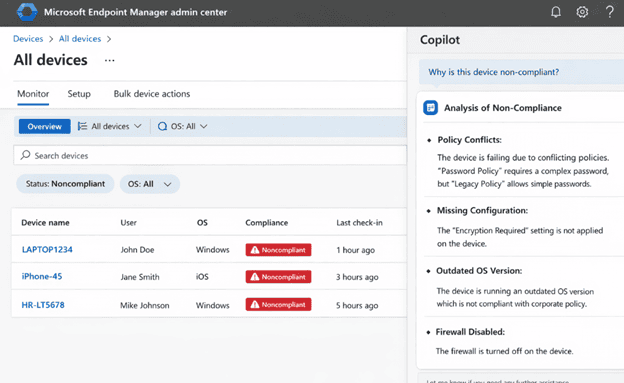Screen dimensions: 624x383
Task: Click the warning icon on LAPTOP1234 row
Action: (x=255, y=250)
